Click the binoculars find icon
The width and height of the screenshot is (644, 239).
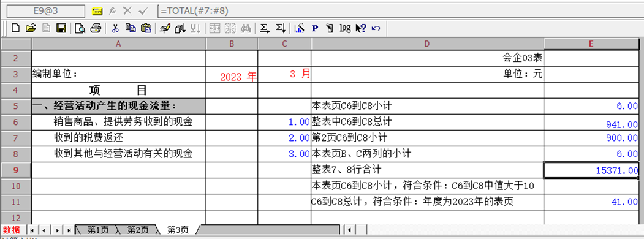[x=246, y=28]
